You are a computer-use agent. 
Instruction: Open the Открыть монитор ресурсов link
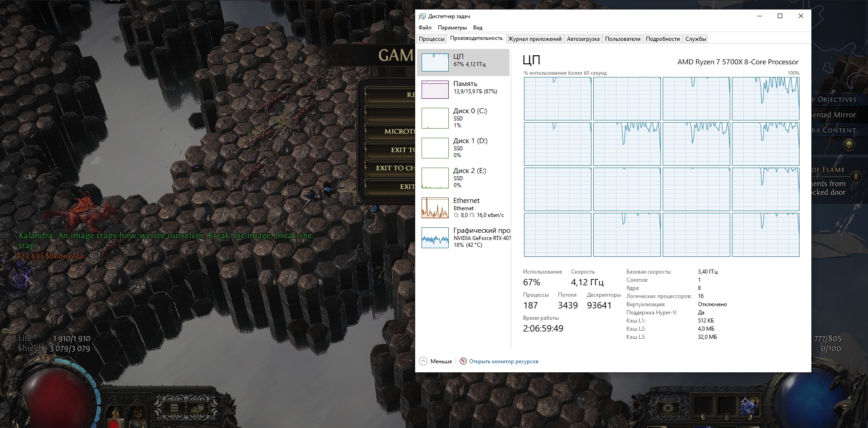[x=504, y=361]
